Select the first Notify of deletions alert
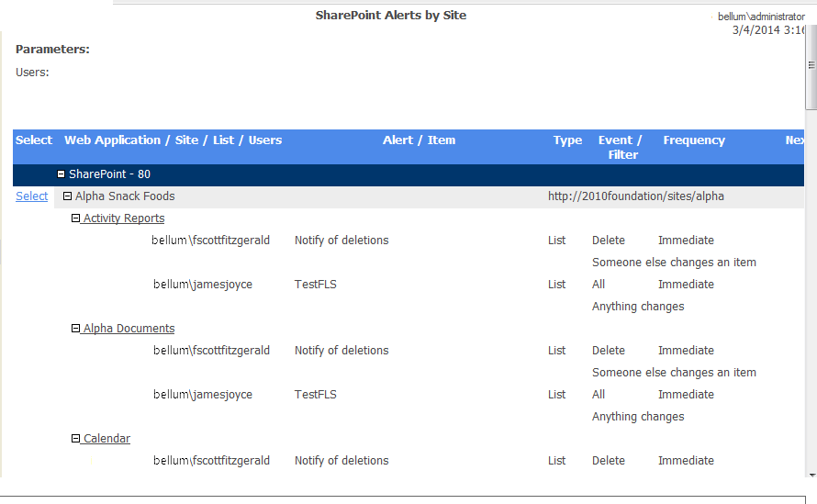 coord(341,241)
